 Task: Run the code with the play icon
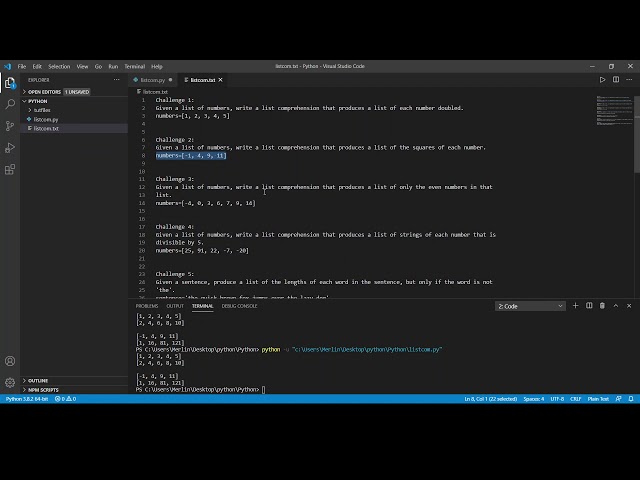pos(602,80)
